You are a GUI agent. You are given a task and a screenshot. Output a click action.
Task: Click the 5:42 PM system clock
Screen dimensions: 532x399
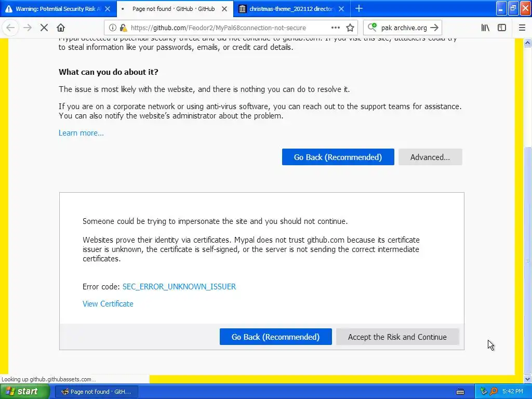[513, 392]
